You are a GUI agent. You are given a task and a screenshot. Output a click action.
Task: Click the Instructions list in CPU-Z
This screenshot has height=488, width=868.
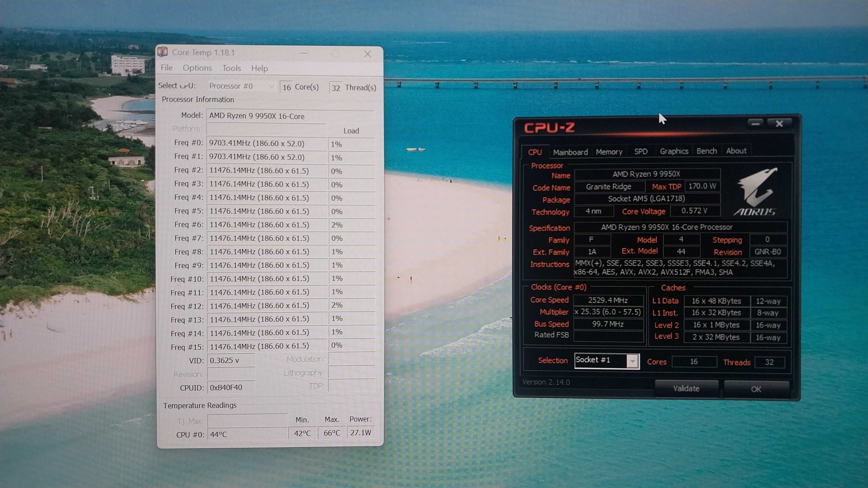pos(680,268)
